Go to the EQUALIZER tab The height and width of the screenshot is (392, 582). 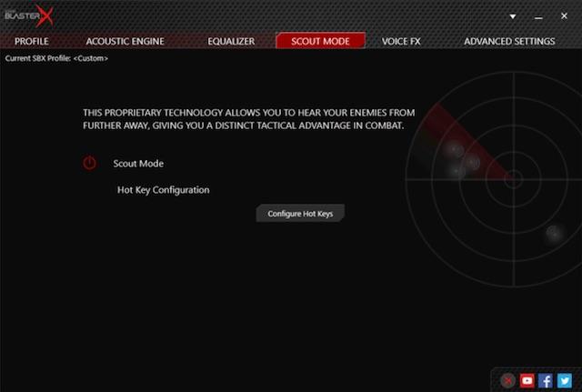231,41
